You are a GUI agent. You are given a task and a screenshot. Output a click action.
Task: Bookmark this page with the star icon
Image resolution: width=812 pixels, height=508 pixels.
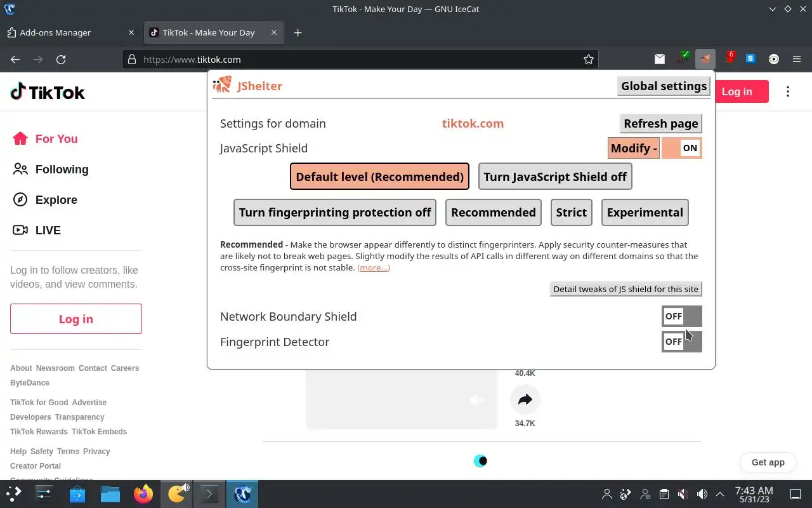[589, 59]
